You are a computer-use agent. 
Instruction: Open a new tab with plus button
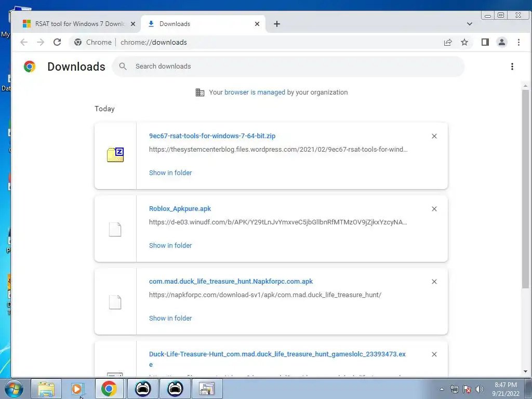(277, 24)
